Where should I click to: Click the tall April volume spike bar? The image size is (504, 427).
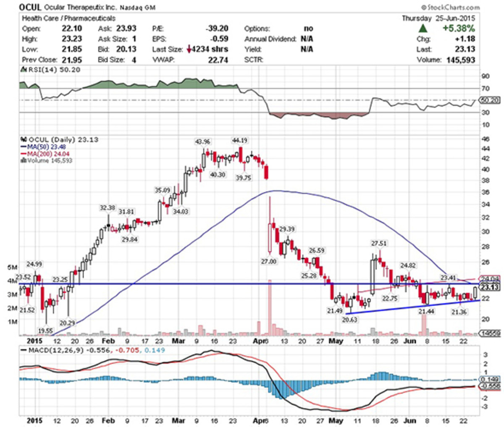pos(269,307)
